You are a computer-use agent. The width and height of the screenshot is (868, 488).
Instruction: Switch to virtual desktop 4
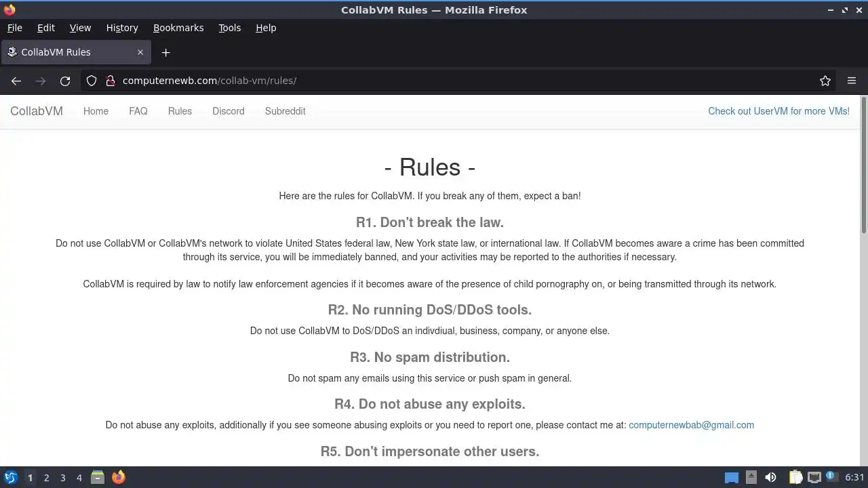click(x=79, y=477)
